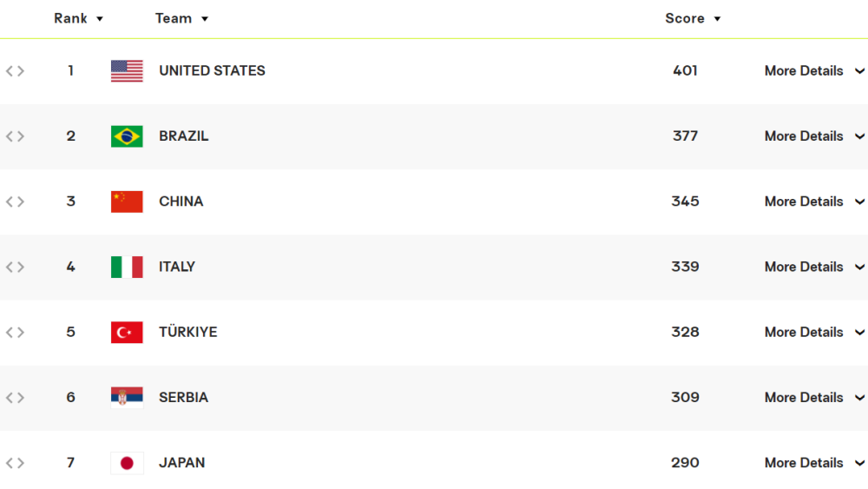Click the rank-change arrows icon beside Serbia

click(15, 398)
